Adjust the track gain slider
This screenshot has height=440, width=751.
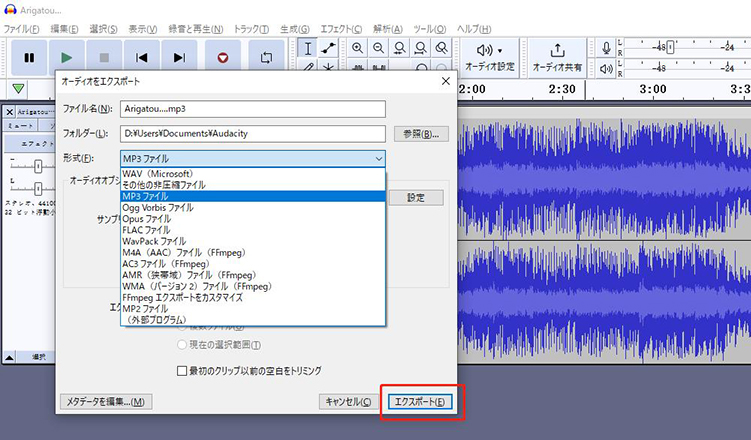pos(38,166)
